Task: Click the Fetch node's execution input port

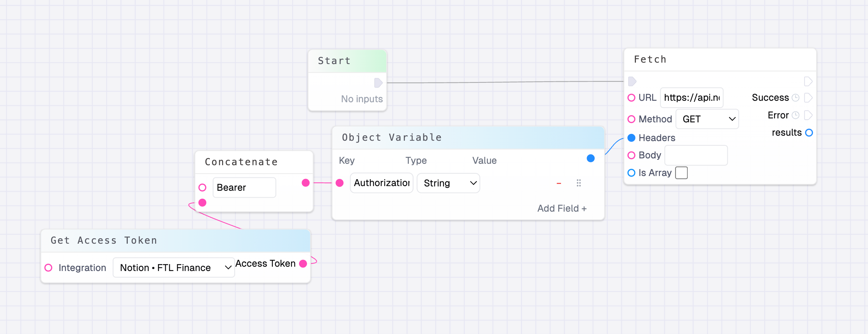Action: [x=632, y=81]
